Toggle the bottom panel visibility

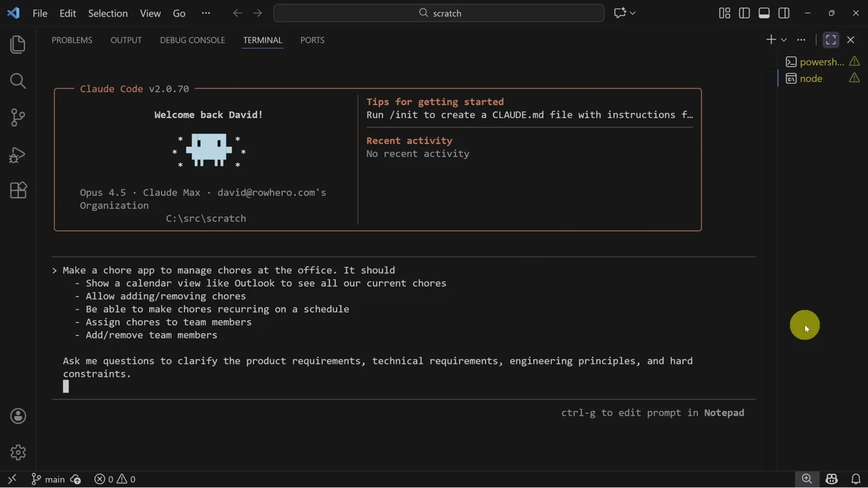[764, 13]
